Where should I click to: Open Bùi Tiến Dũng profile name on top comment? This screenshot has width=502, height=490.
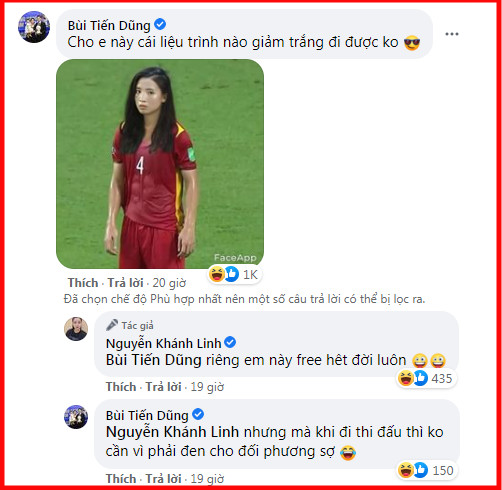click(109, 25)
